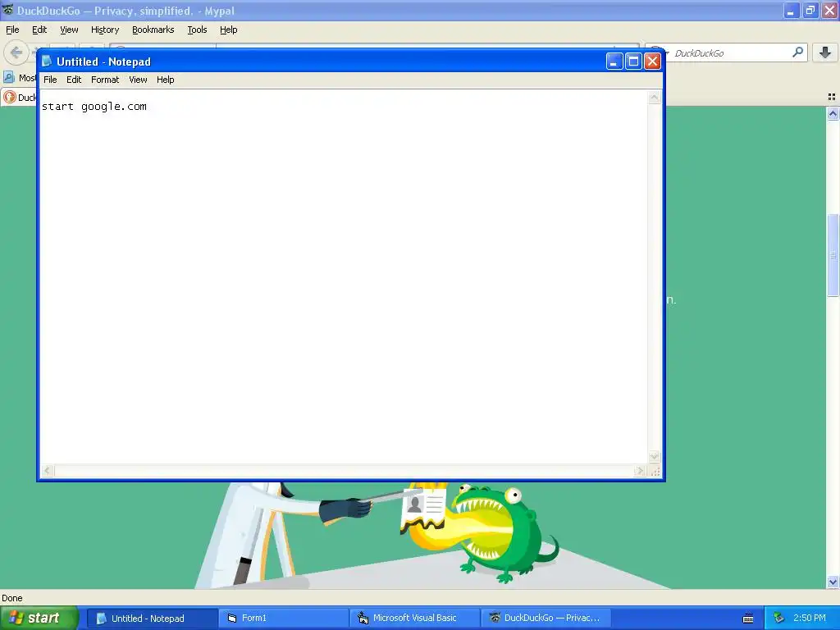Screen dimensions: 840x630
Task: Click Notepad's vertical scroll up arrow
Action: tap(654, 98)
